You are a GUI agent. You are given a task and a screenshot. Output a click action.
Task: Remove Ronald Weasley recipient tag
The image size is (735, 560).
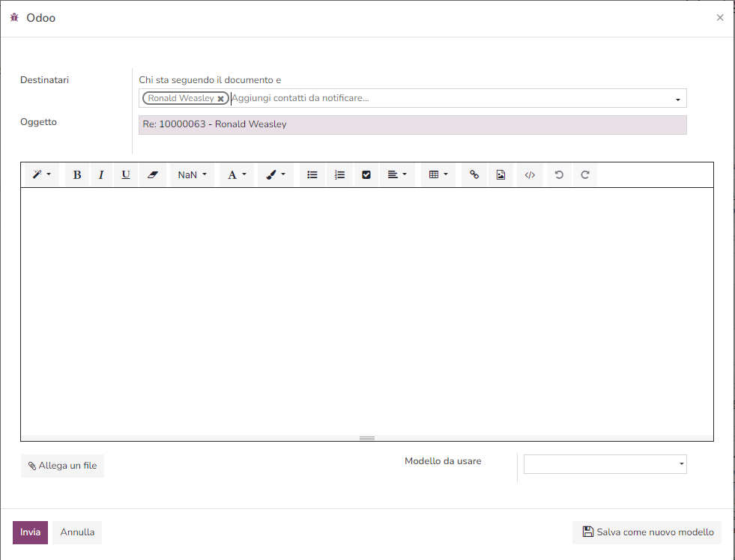(x=222, y=97)
